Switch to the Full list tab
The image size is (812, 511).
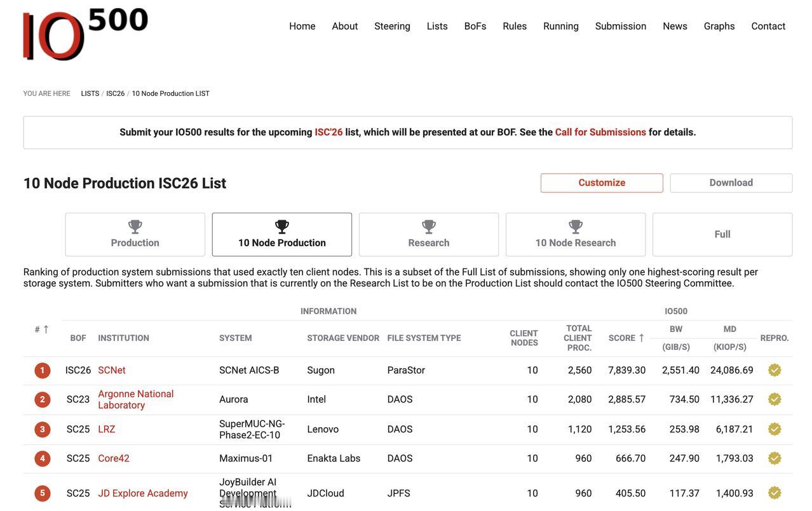tap(722, 234)
